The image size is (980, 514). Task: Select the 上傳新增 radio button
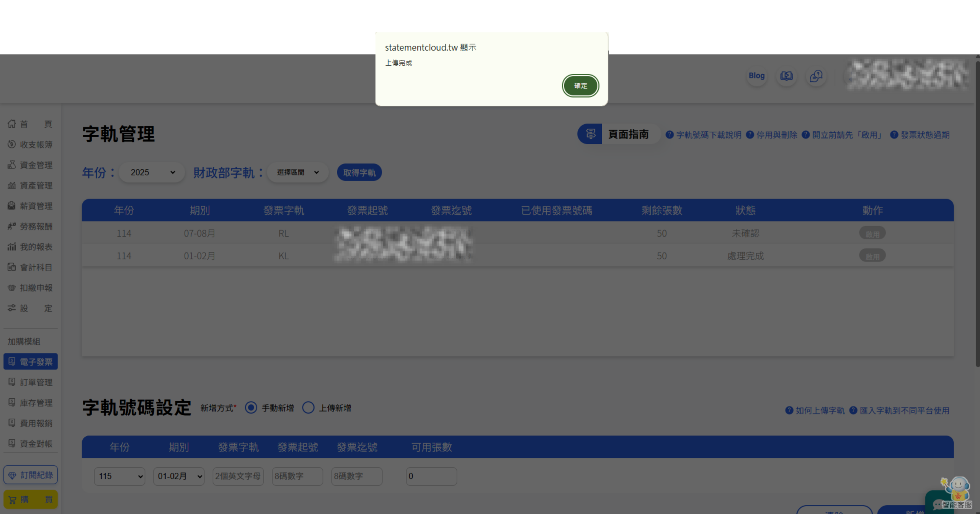point(308,408)
